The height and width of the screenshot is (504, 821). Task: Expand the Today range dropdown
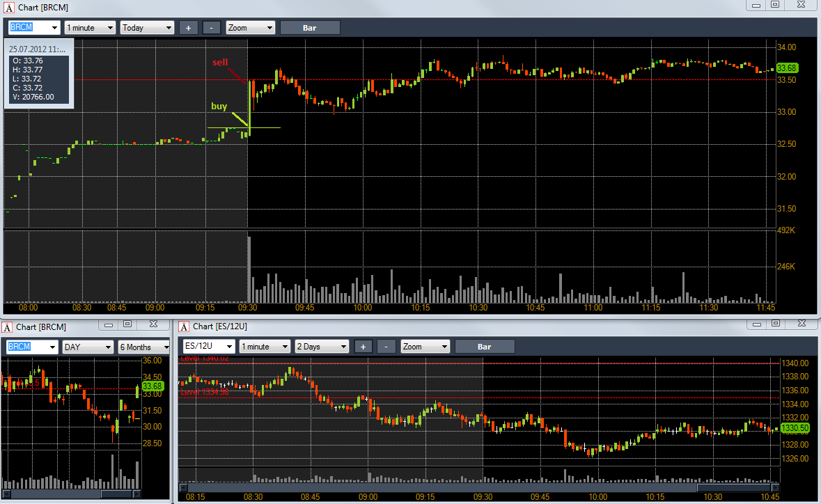pos(147,28)
